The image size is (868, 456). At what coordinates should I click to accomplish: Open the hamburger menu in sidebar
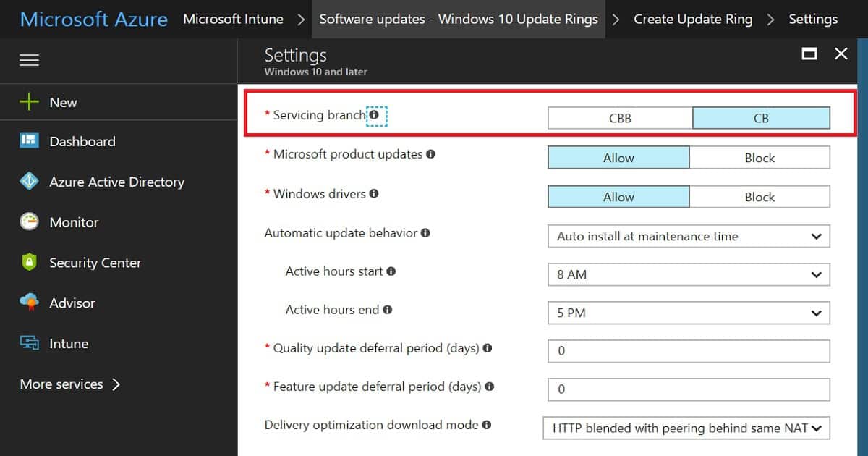[x=29, y=60]
